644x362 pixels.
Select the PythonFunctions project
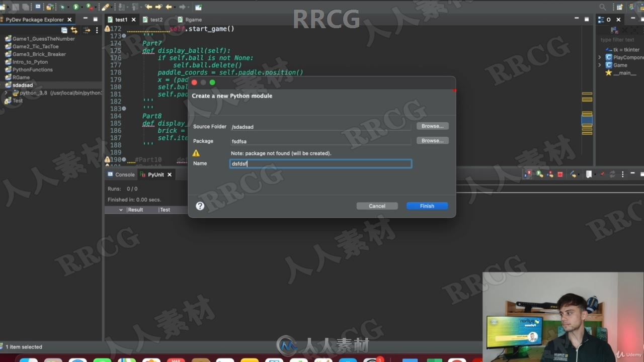click(29, 69)
